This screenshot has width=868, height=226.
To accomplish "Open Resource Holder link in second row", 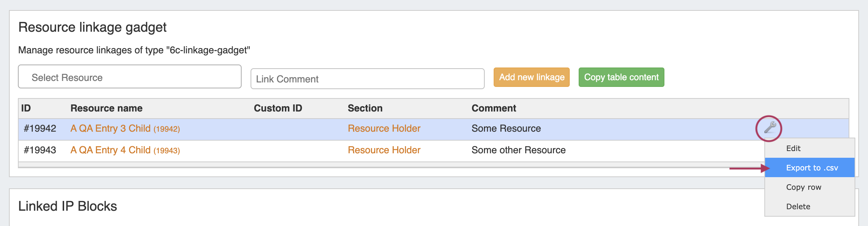I will pyautogui.click(x=384, y=150).
